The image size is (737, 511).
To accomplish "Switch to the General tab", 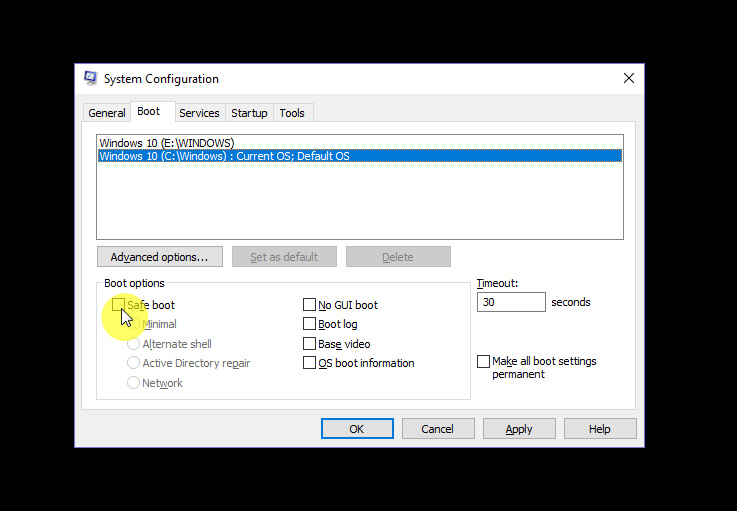I will pos(107,113).
